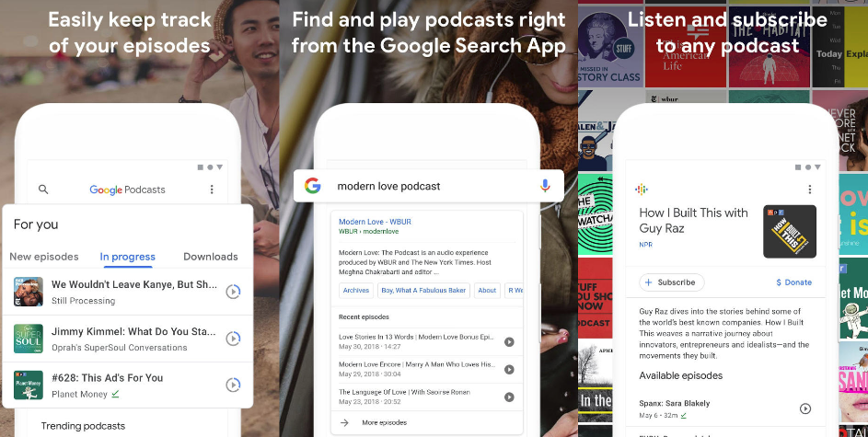The width and height of the screenshot is (868, 437).
Task: Open the three-dot menu on podcast page
Action: point(809,190)
